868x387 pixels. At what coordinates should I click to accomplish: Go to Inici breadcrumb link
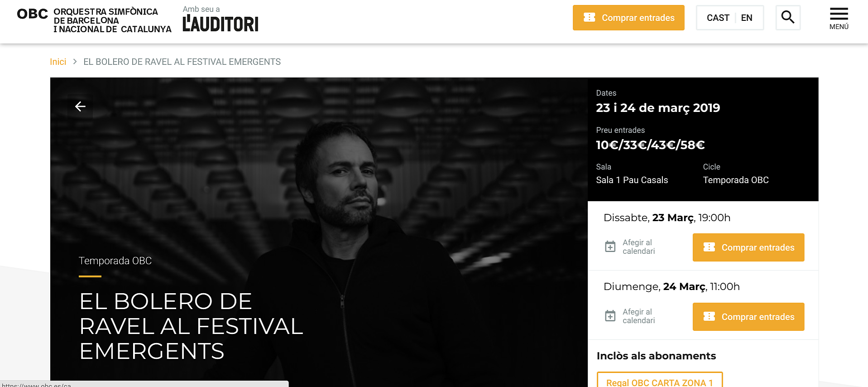[58, 62]
